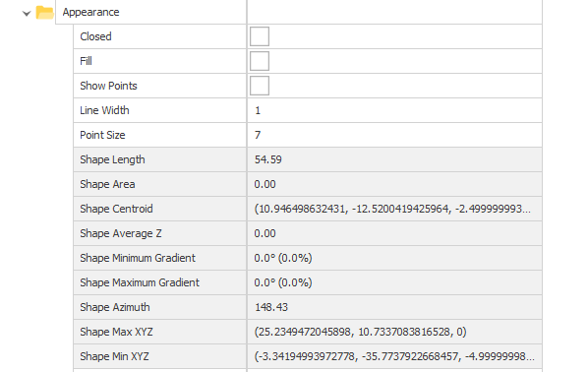Select the Show Points property label

coord(108,86)
